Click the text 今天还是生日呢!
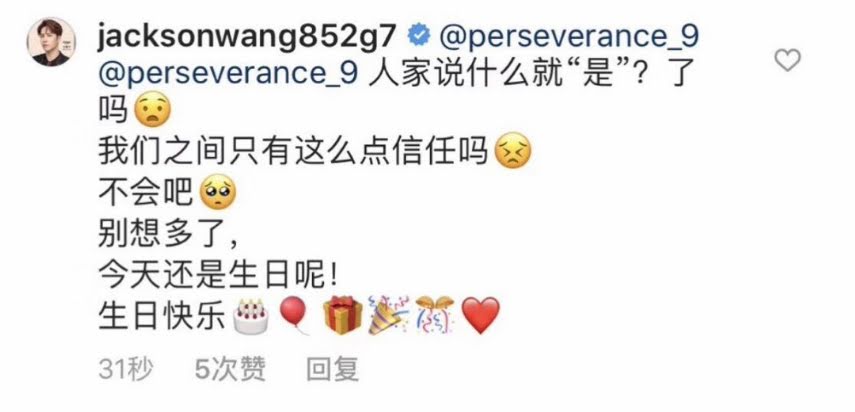Viewport: 855px width, 412px height. 218,277
